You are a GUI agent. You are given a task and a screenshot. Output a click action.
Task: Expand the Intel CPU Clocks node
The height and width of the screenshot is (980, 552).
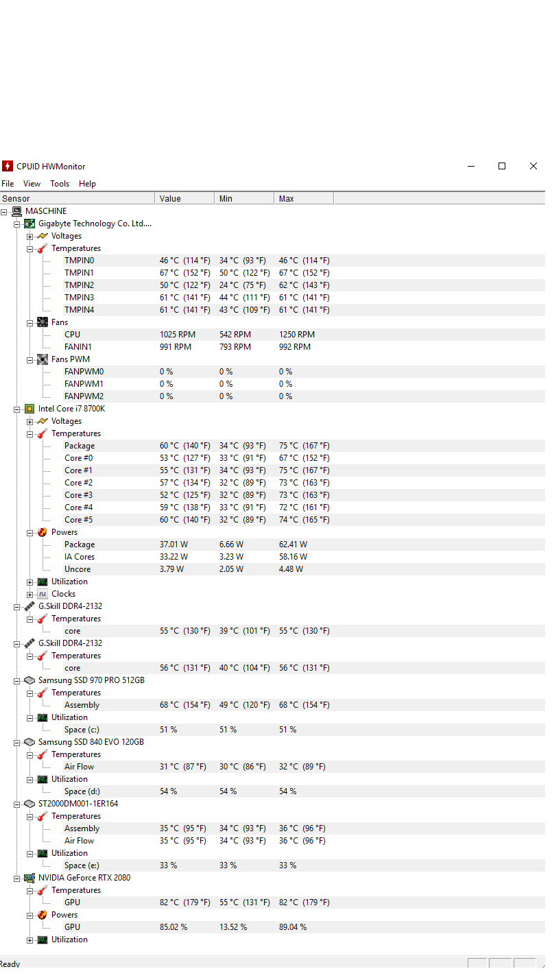[x=30, y=594]
